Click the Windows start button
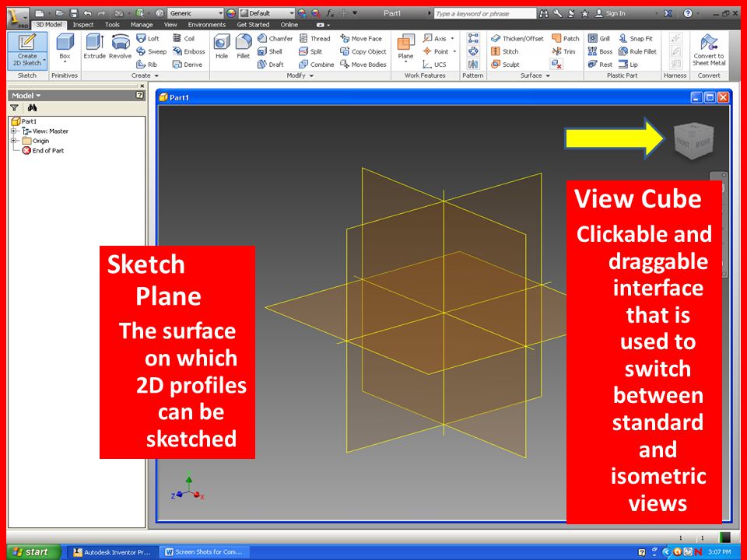Viewport: 747px width, 560px height. (33, 552)
